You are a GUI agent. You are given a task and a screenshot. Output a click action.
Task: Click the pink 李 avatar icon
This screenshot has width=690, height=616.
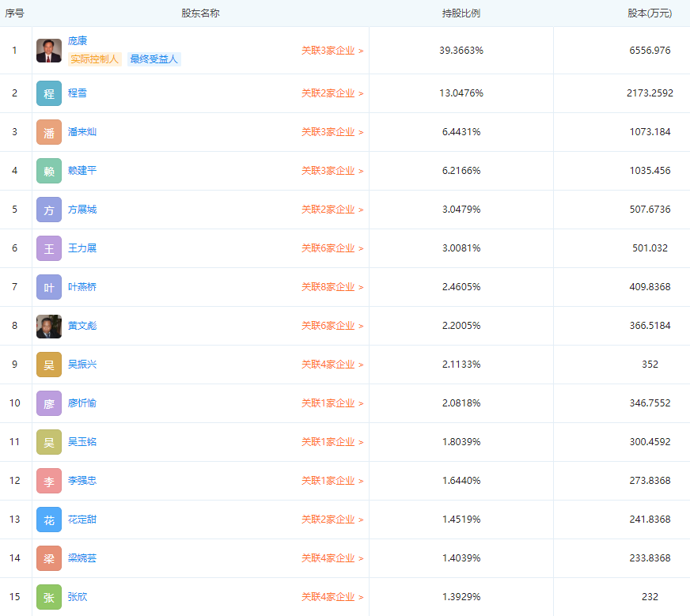49,481
